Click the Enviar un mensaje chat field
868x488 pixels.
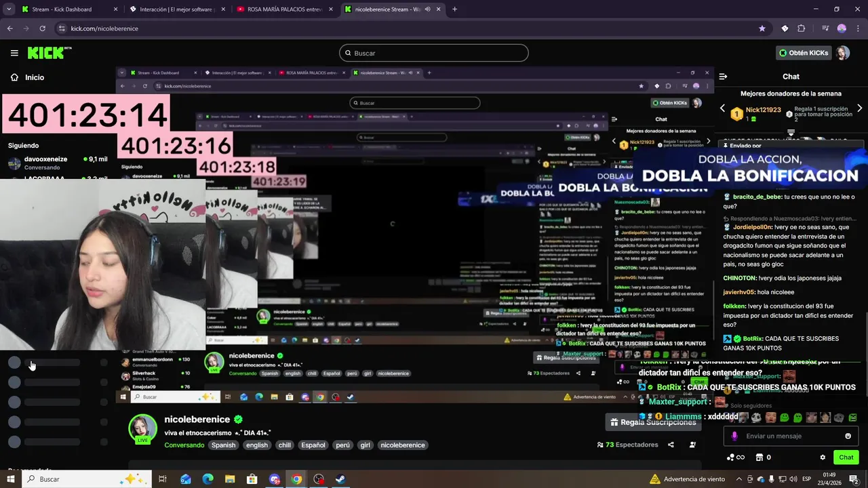click(x=791, y=436)
